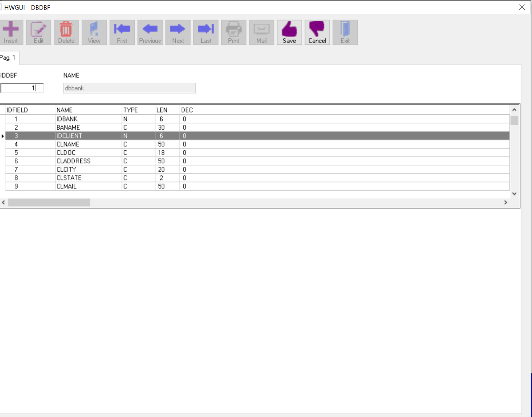Jump to First record
The height and width of the screenshot is (417, 532).
pos(122,32)
